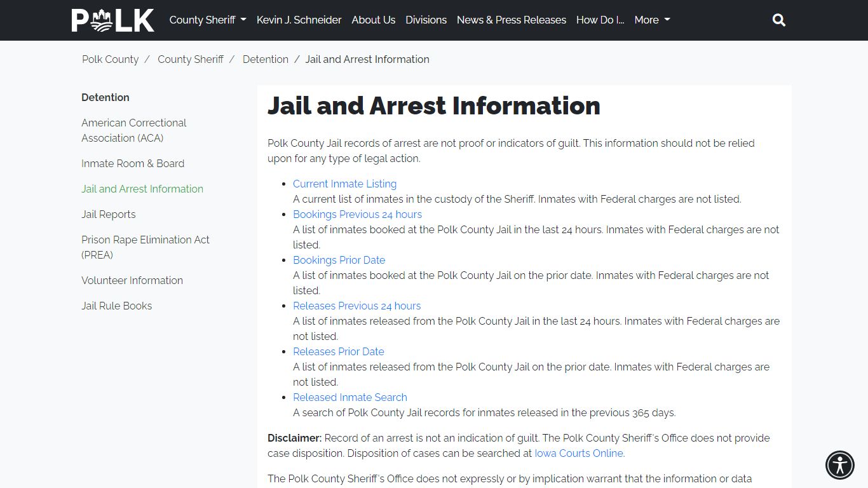868x488 pixels.
Task: Open Releases Previous 24 hours link
Action: coord(357,306)
